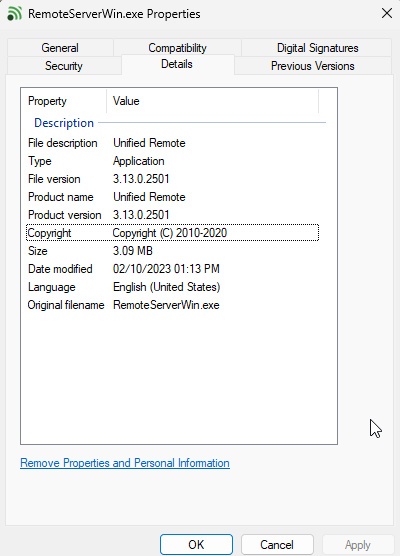Select the Product name label
The image size is (400, 556).
click(61, 197)
